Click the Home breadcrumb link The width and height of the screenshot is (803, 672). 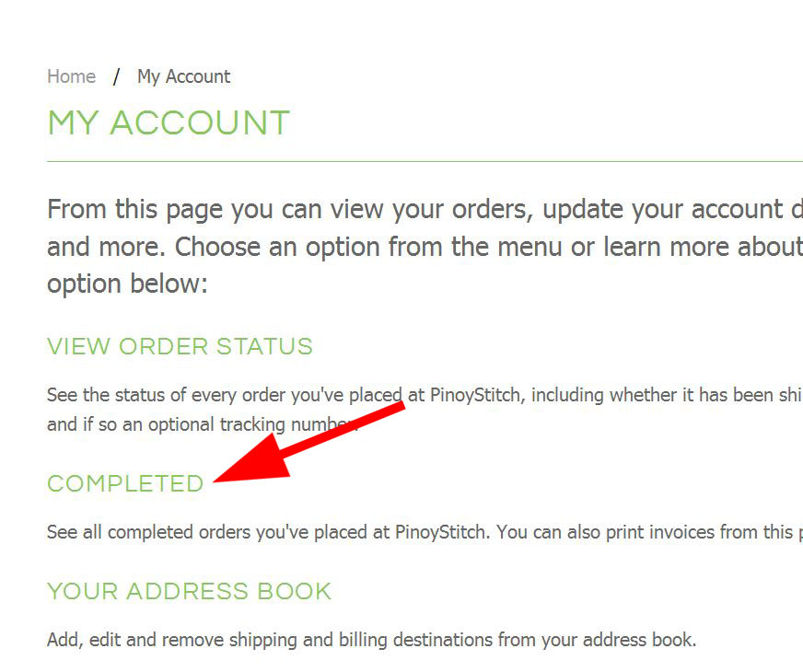(x=71, y=76)
